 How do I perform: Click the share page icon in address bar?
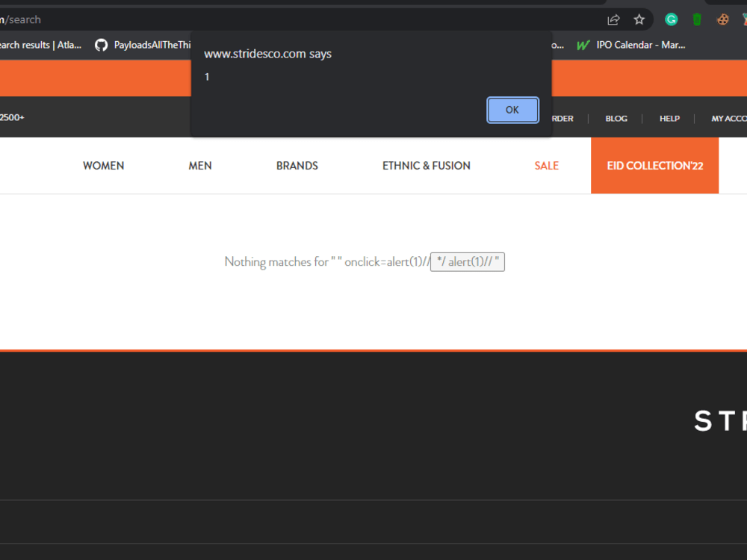(613, 19)
